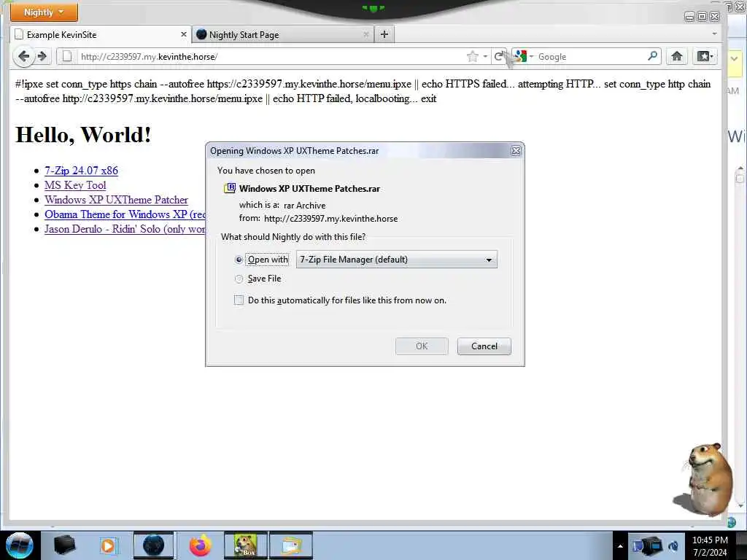This screenshot has width=747, height=560.
Task: Close the Example KevinSite tab
Action: 183,34
